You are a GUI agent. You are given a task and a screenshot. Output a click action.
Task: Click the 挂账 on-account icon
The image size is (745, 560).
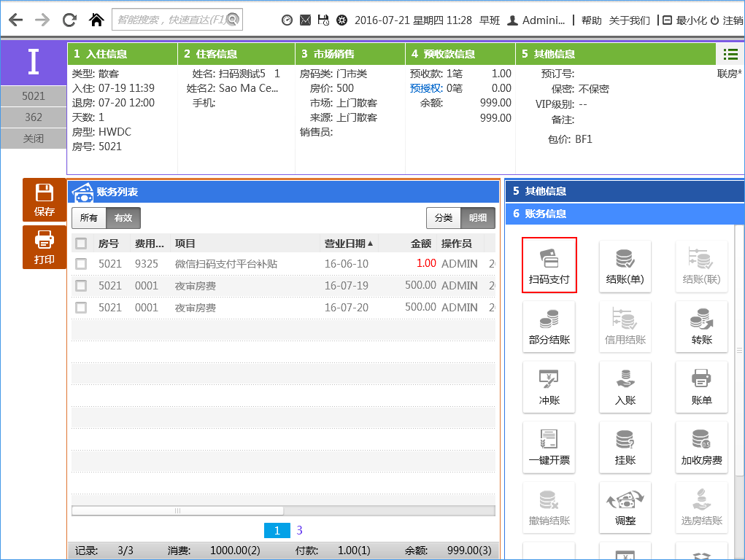point(625,447)
